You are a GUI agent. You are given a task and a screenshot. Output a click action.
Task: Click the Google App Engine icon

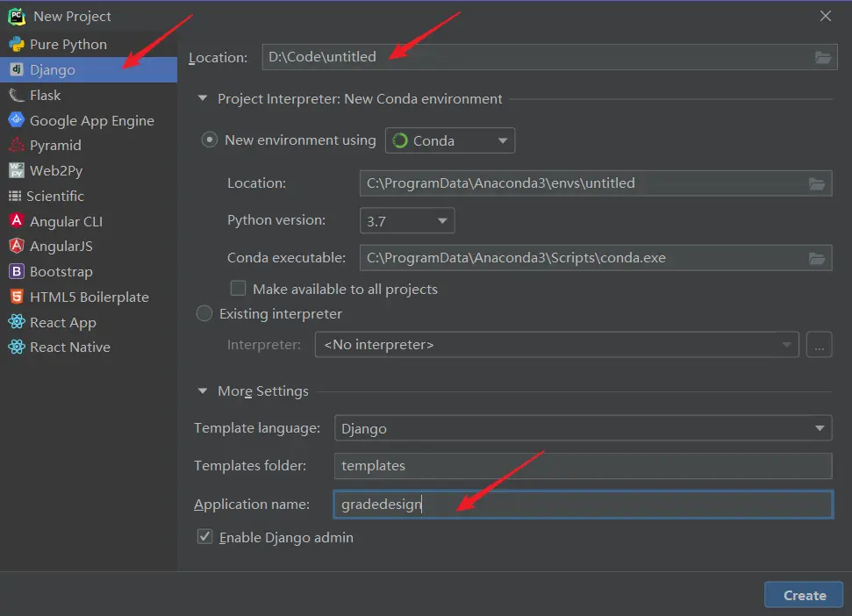[x=17, y=120]
